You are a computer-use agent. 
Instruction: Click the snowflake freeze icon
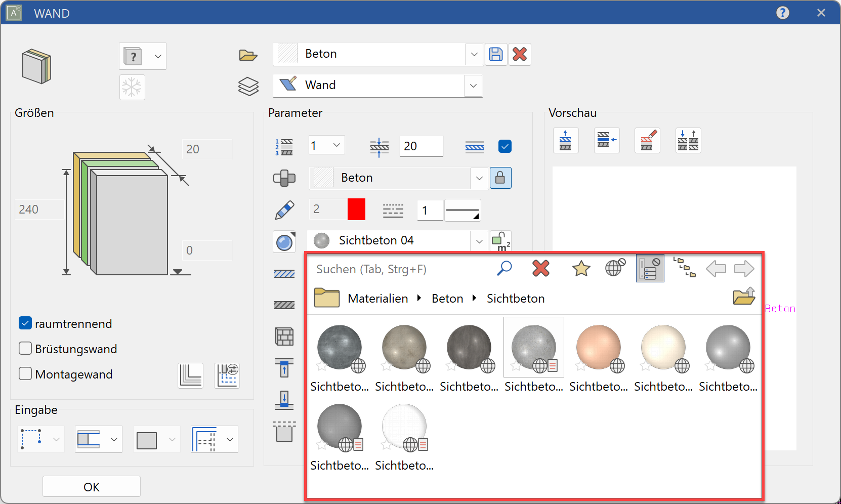point(132,88)
